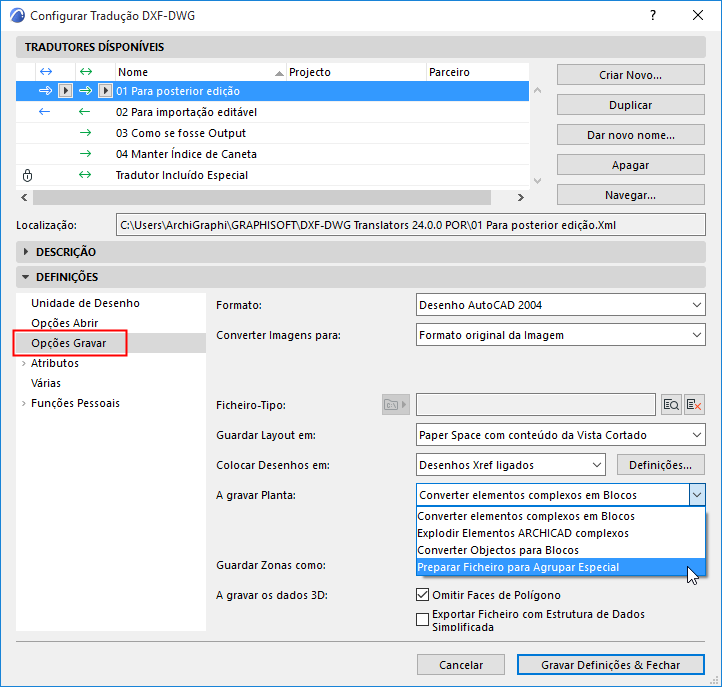
Task: Click the scroll up arrow of translators list
Action: [537, 91]
